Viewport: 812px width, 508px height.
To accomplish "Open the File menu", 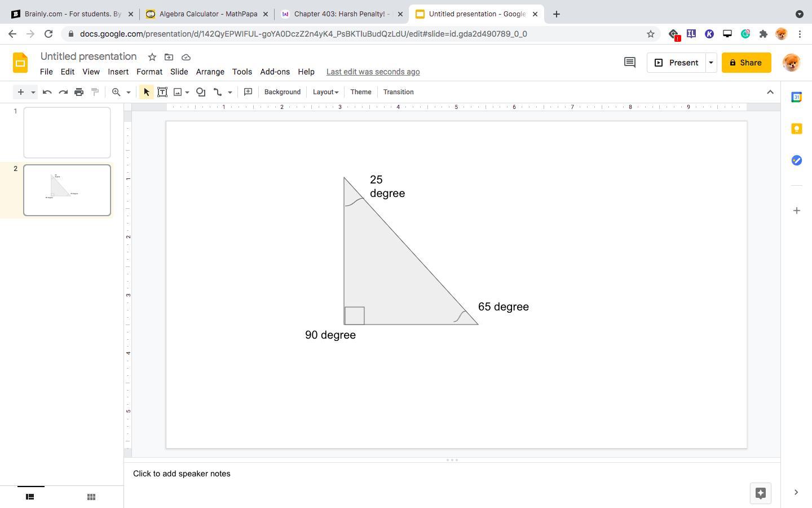I will (46, 72).
